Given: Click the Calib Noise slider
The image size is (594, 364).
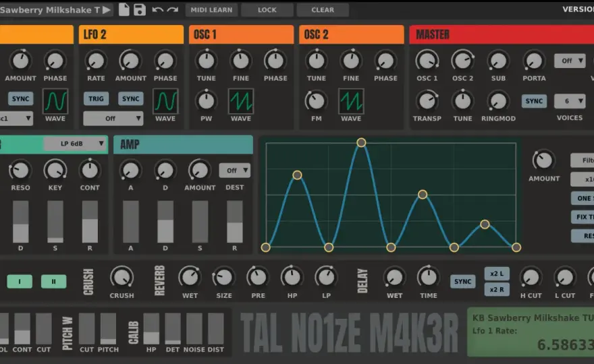Looking at the screenshot, I should [194, 328].
